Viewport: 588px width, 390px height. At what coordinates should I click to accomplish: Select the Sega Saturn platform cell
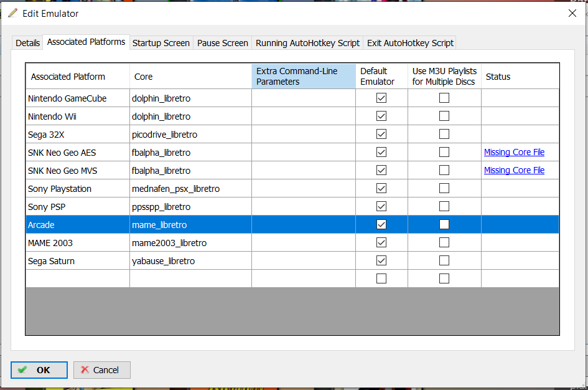[78, 260]
